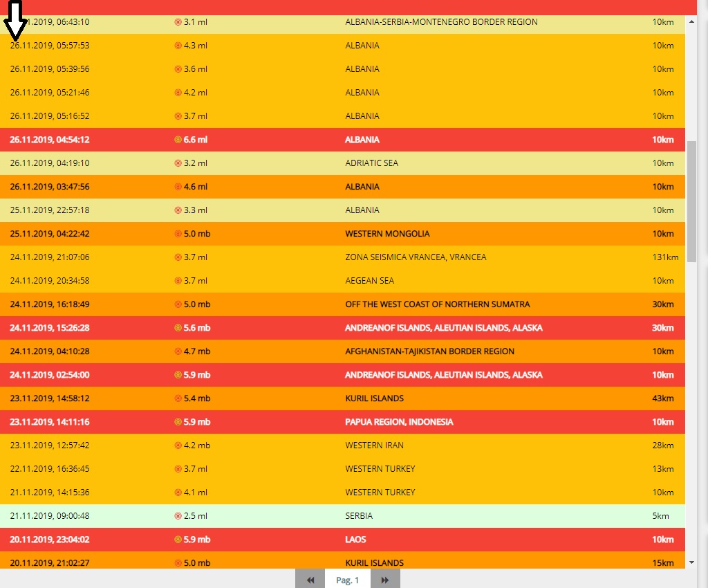Select the Afghanistan-Tajikistan Border Region row
The width and height of the screenshot is (708, 588).
click(x=429, y=351)
